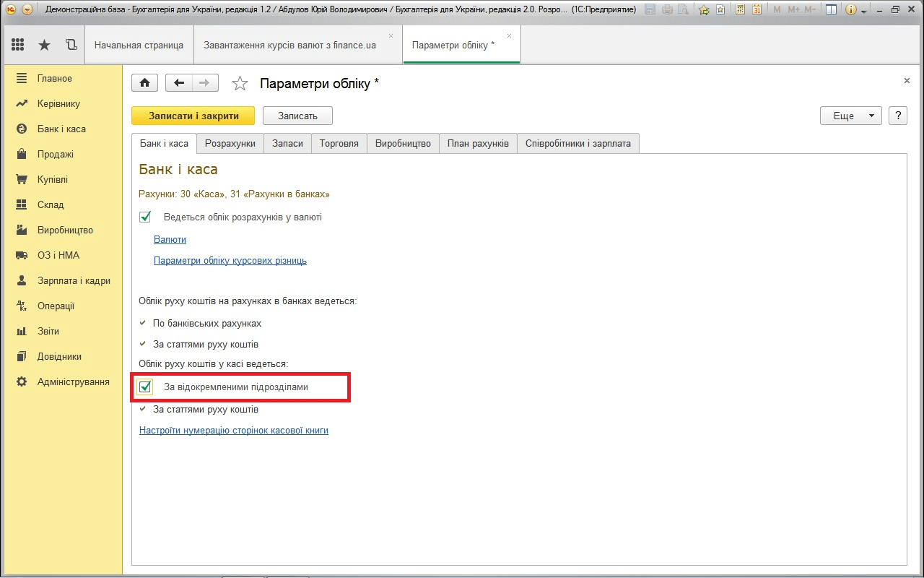The image size is (924, 578).
Task: Open the calculator in the title bar
Action: [x=740, y=10]
